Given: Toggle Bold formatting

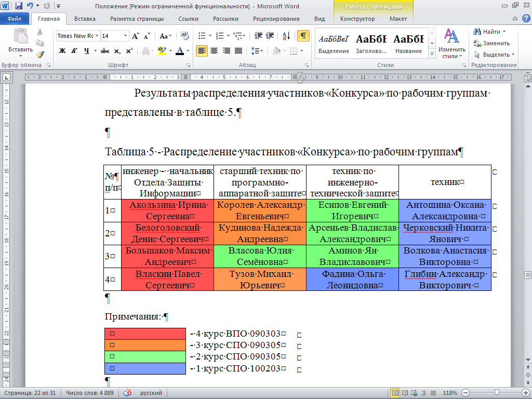Looking at the screenshot, I should point(62,51).
